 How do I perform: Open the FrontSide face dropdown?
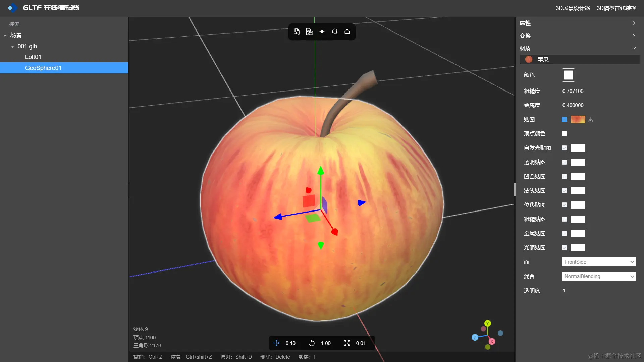pyautogui.click(x=598, y=262)
